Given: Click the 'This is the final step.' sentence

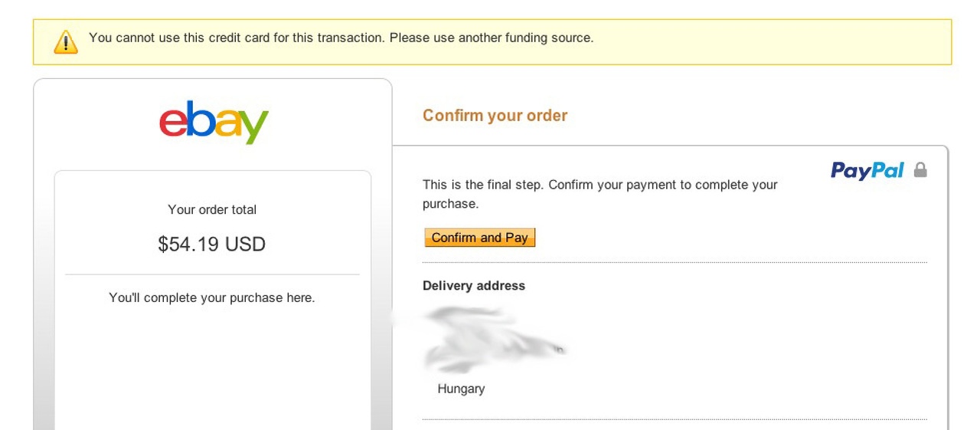Looking at the screenshot, I should pyautogui.click(x=483, y=185).
